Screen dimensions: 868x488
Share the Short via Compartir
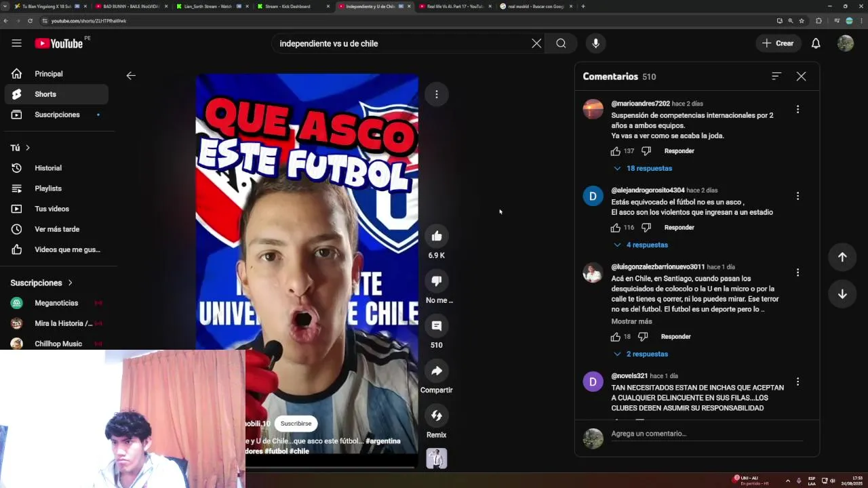click(x=437, y=371)
